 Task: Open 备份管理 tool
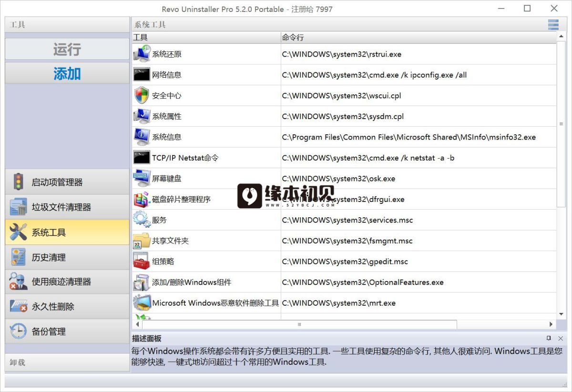[x=67, y=332]
